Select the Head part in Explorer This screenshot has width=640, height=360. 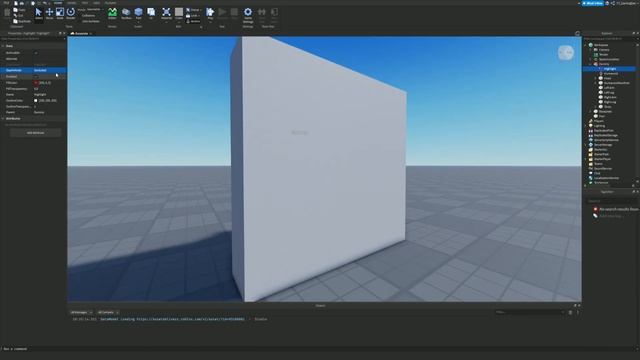pos(607,78)
